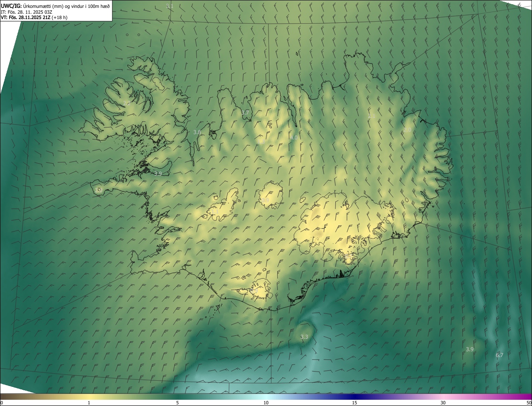Click the 4.0 value on the map

click(x=293, y=137)
